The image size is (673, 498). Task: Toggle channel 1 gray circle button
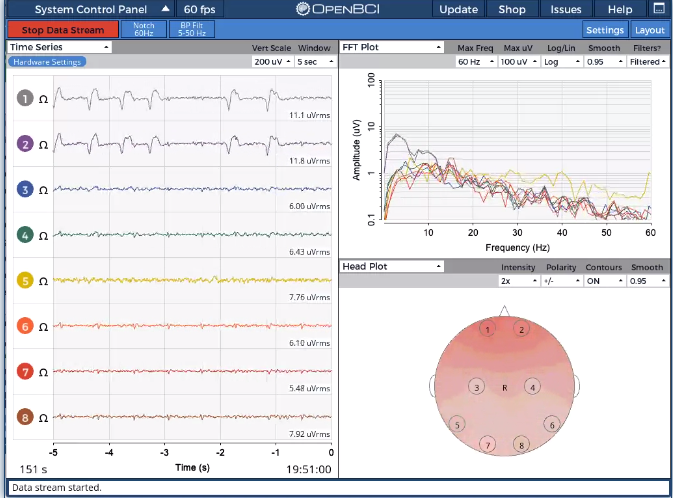coord(25,99)
